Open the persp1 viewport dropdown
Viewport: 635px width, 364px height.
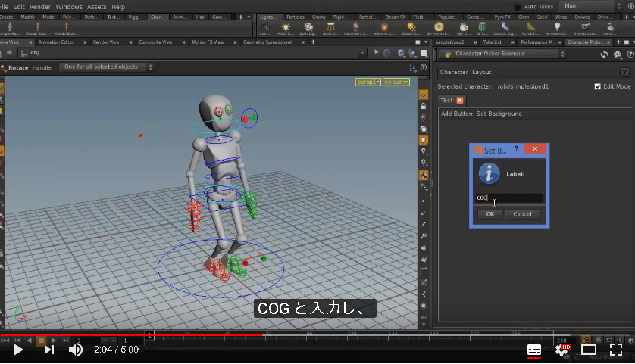(x=368, y=82)
